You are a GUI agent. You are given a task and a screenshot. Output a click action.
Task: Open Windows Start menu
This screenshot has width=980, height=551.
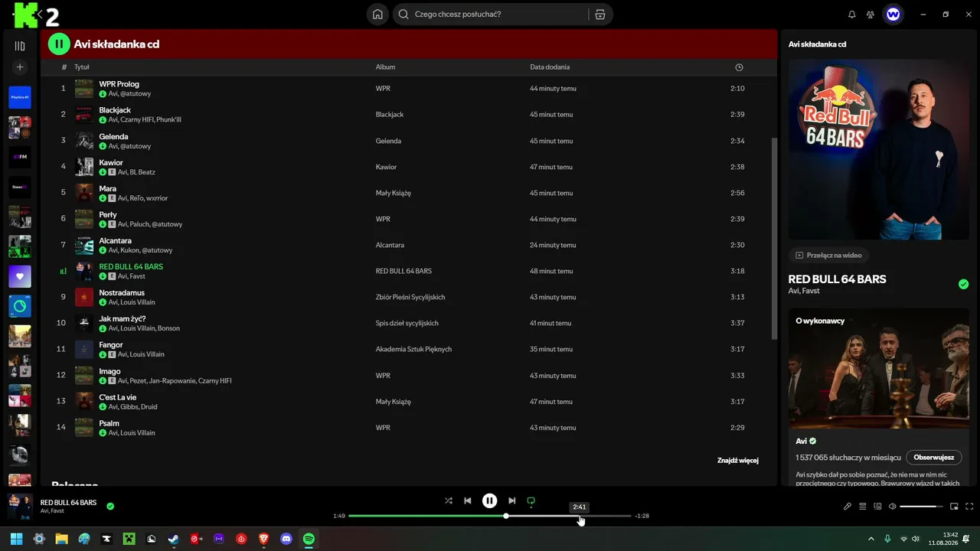click(x=17, y=539)
